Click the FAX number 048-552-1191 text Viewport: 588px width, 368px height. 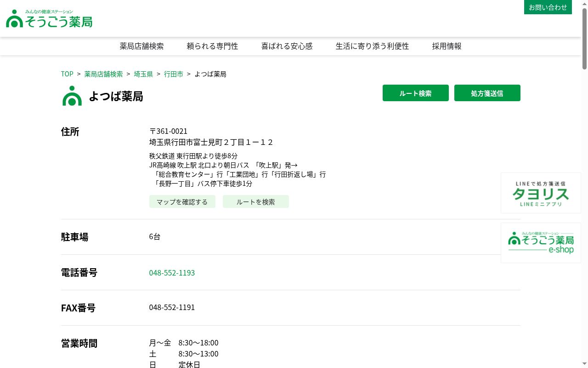coord(172,307)
